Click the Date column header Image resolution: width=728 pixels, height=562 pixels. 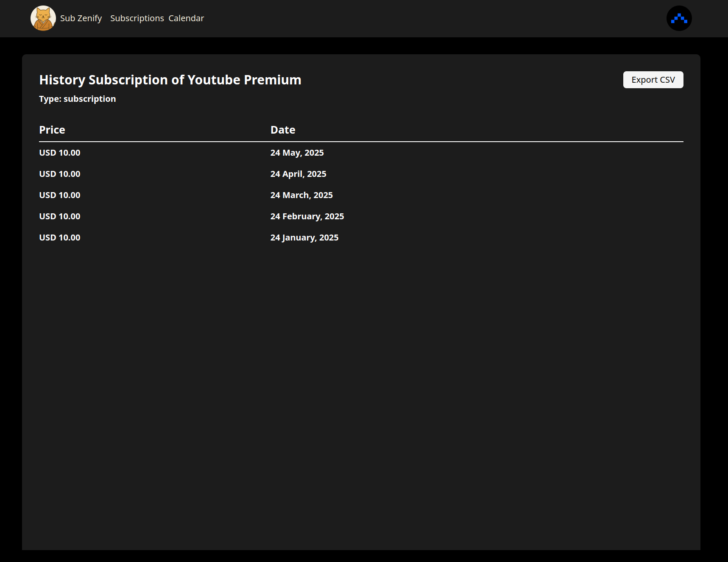click(x=283, y=130)
